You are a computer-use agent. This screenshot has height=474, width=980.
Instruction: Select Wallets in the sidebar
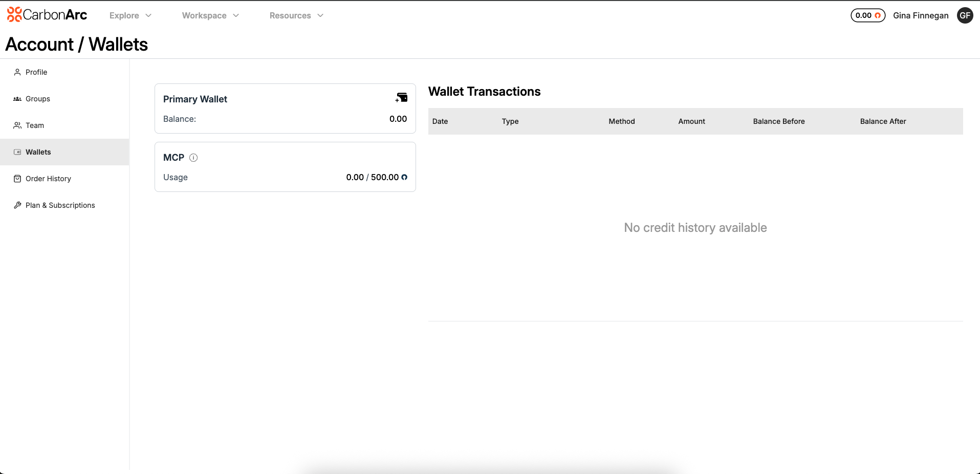coord(38,152)
